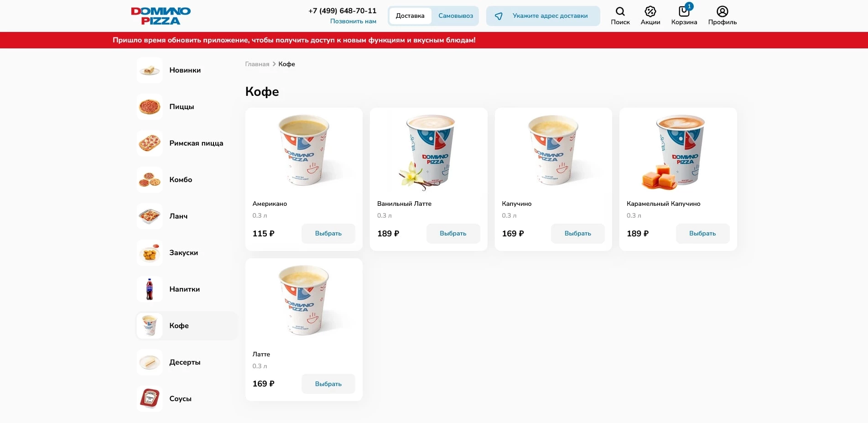Switch to Доставка delivery mode
The image size is (868, 423).
410,16
